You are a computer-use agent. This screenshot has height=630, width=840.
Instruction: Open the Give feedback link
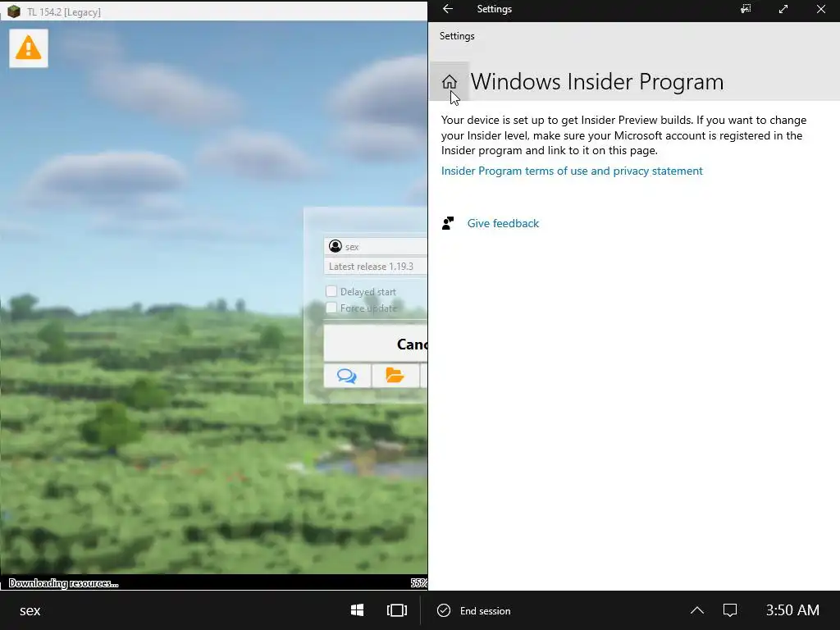coord(503,223)
